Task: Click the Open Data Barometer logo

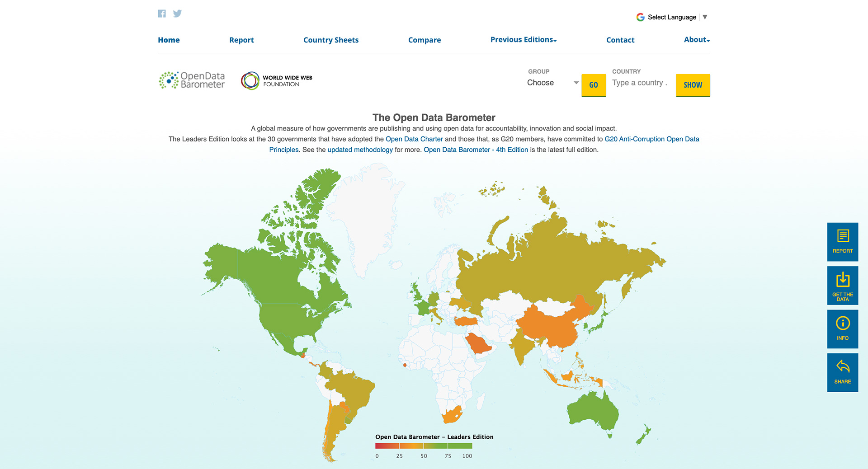Action: pyautogui.click(x=192, y=80)
